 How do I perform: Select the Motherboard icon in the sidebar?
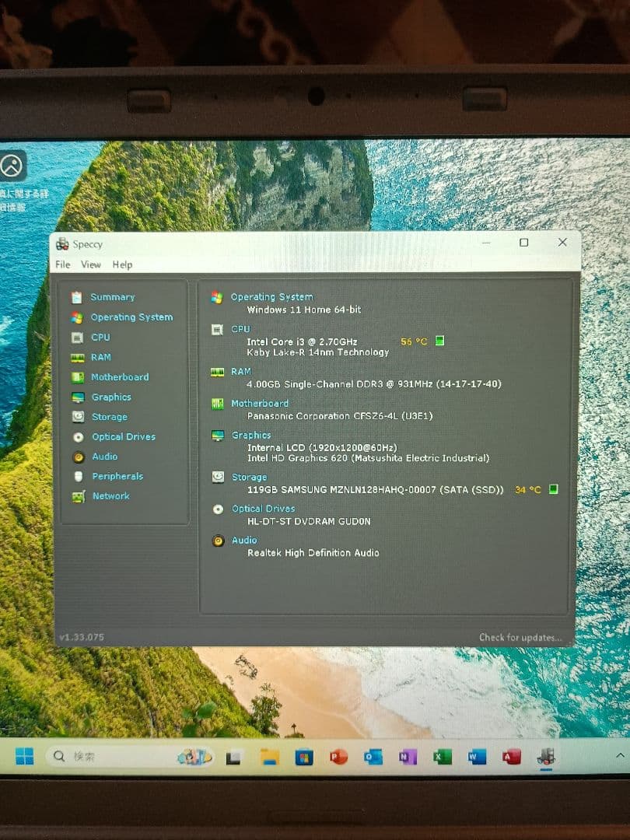pyautogui.click(x=77, y=377)
